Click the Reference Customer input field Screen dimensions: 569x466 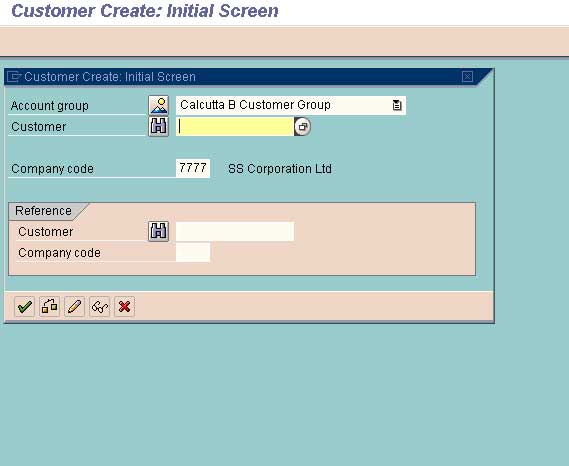[235, 232]
